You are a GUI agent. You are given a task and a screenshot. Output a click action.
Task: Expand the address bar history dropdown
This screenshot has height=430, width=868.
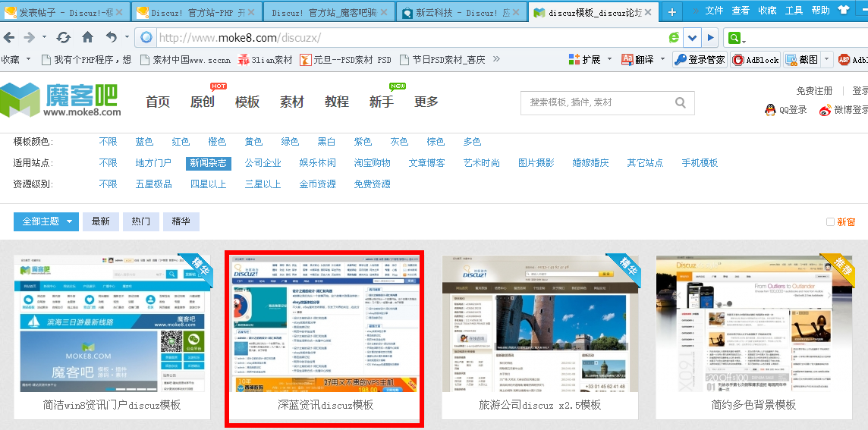pos(692,38)
